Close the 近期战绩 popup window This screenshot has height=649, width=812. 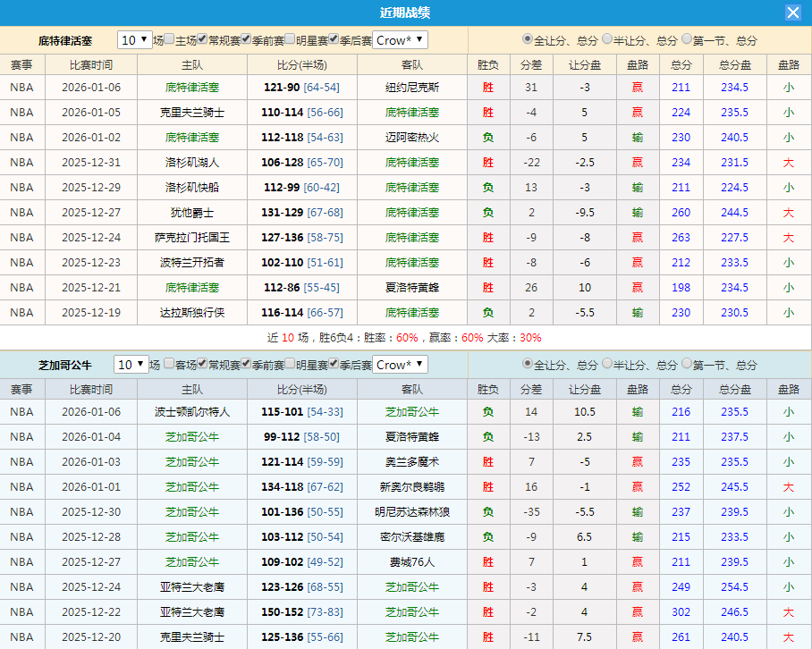tap(795, 12)
